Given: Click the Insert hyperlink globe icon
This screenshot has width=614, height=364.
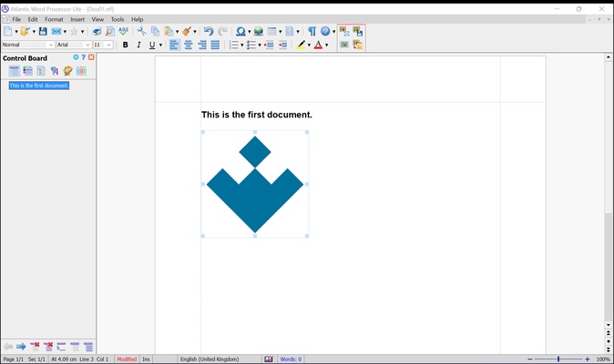Looking at the screenshot, I should tap(259, 31).
